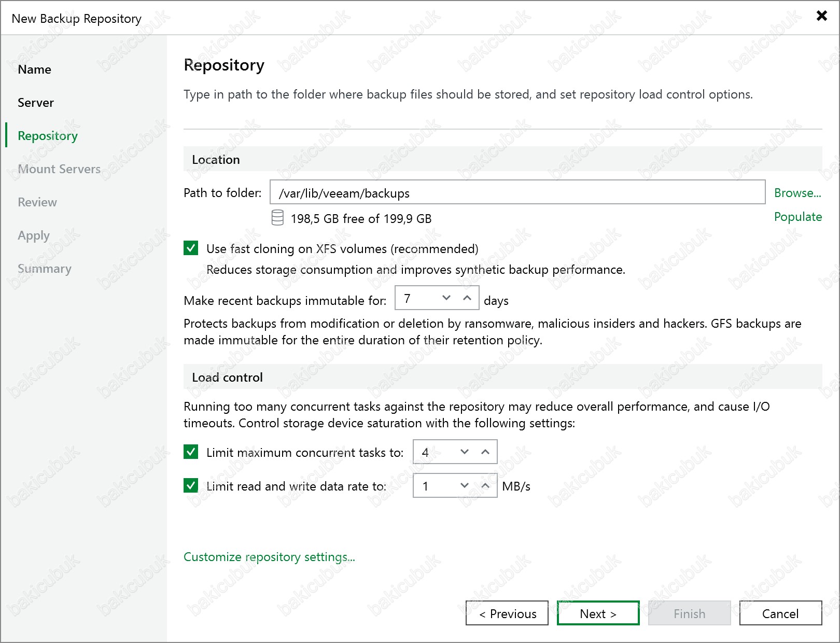
Task: Go to the Name wizard step
Action: tap(34, 69)
